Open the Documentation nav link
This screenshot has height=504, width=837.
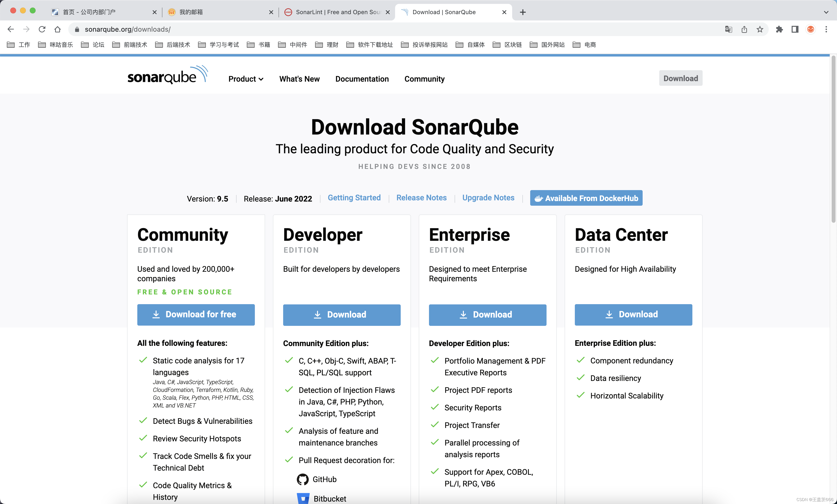pyautogui.click(x=362, y=79)
